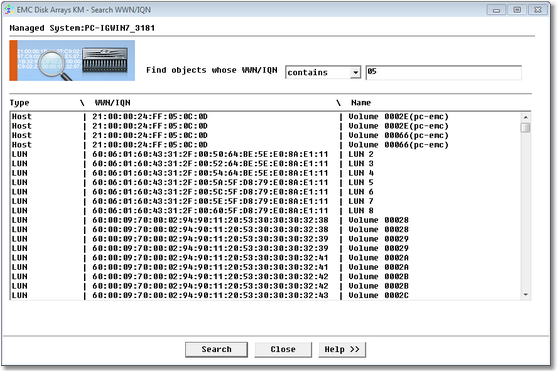Run the search with the Search button
This screenshot has height=373, width=558.
[x=216, y=350]
